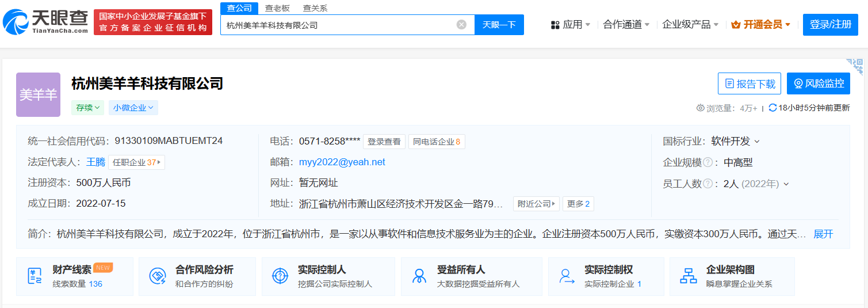Screen dimensions: 868x308
Task: Open the 企业架构图 card title
Action: coord(731,269)
